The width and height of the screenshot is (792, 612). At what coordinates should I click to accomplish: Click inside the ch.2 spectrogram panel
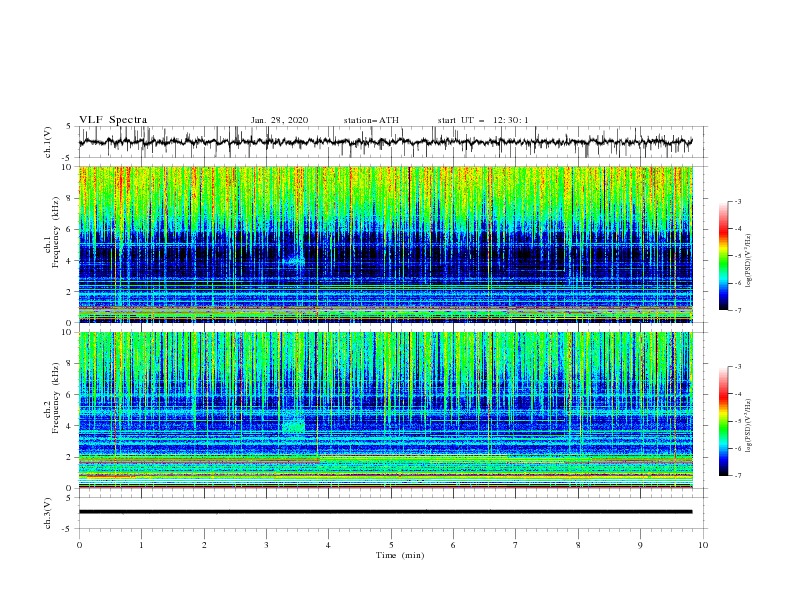pos(386,410)
